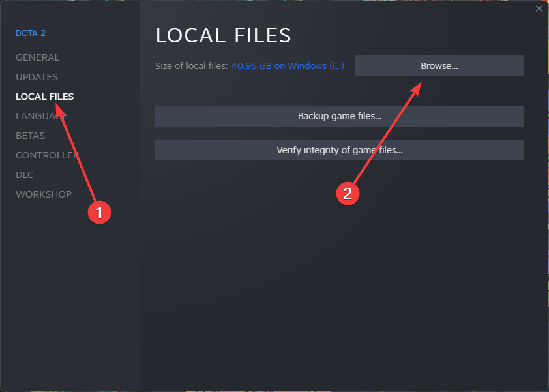Click the Browse... button

click(439, 66)
